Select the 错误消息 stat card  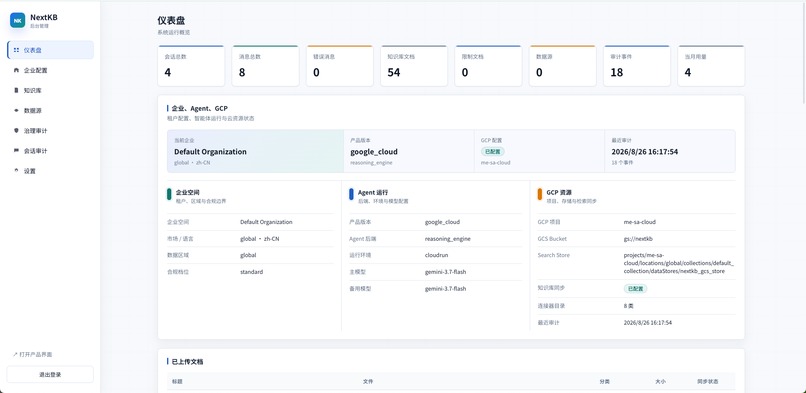[x=340, y=66]
